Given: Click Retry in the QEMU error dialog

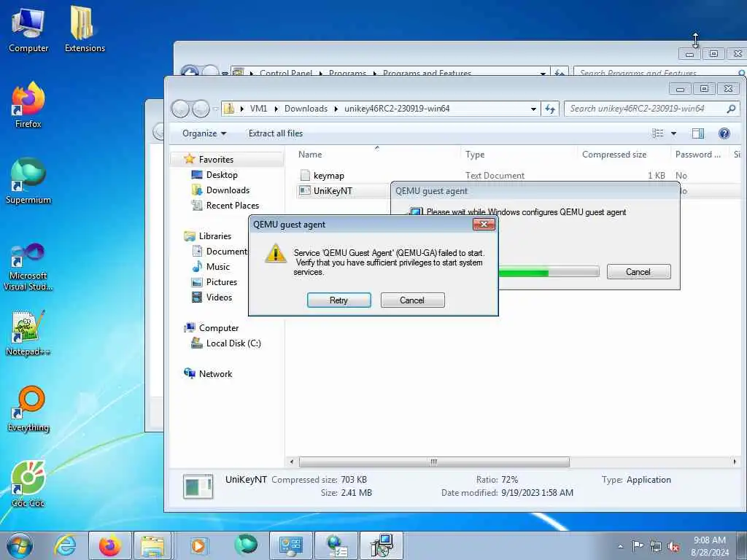Looking at the screenshot, I should pyautogui.click(x=338, y=300).
